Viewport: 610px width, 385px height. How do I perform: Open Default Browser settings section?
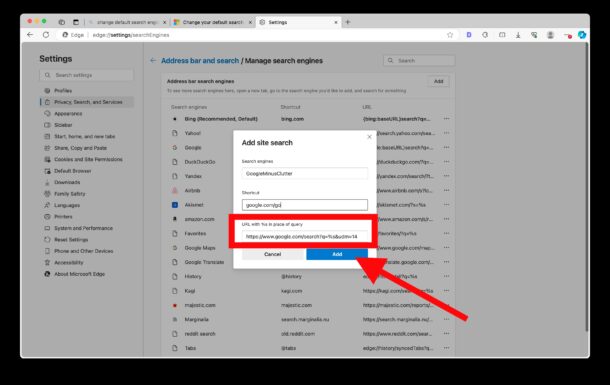pos(87,171)
